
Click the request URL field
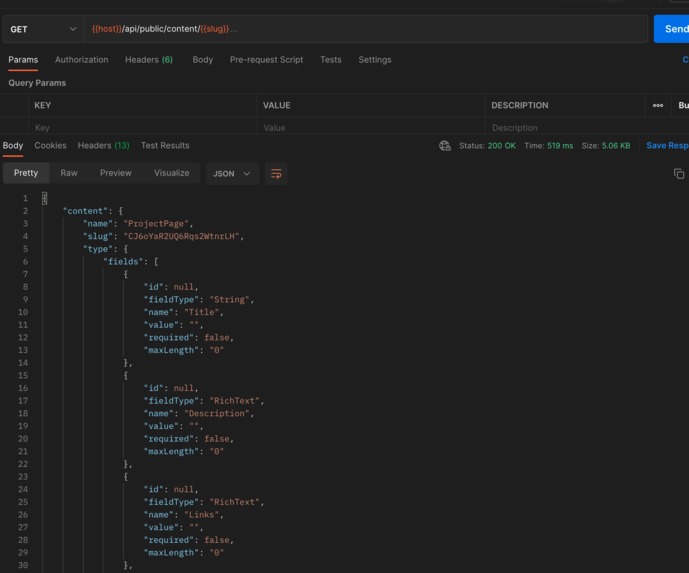[366, 29]
